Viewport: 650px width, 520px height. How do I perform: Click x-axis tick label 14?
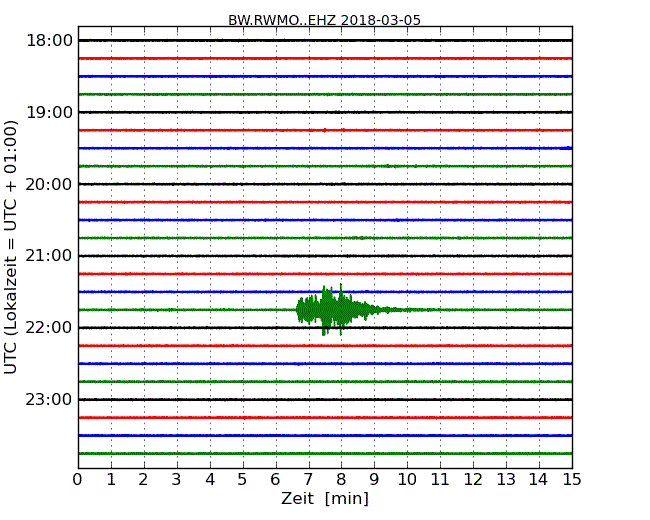click(538, 480)
